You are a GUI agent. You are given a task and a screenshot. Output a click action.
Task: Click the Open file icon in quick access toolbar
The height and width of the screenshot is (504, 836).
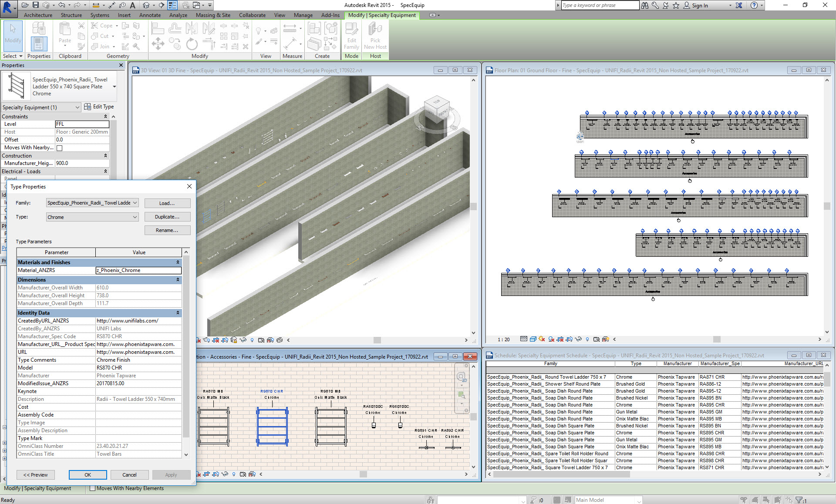tap(25, 5)
